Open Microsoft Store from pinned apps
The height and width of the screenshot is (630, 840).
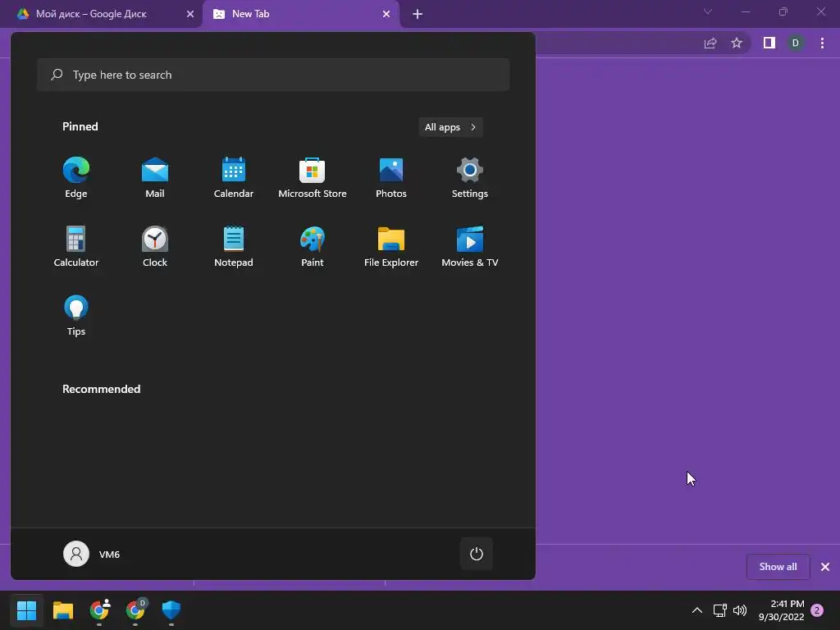[x=313, y=178]
